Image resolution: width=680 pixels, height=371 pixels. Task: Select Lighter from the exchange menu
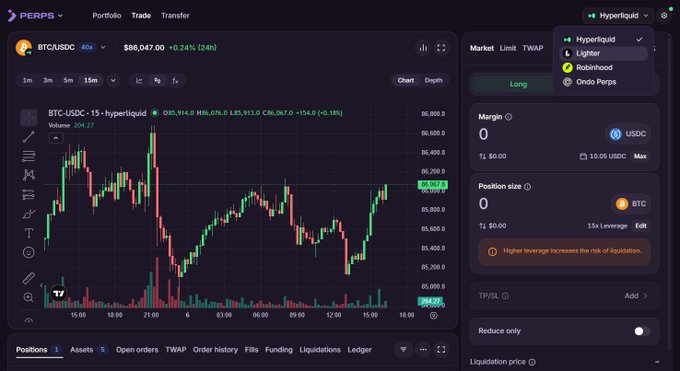click(x=604, y=53)
